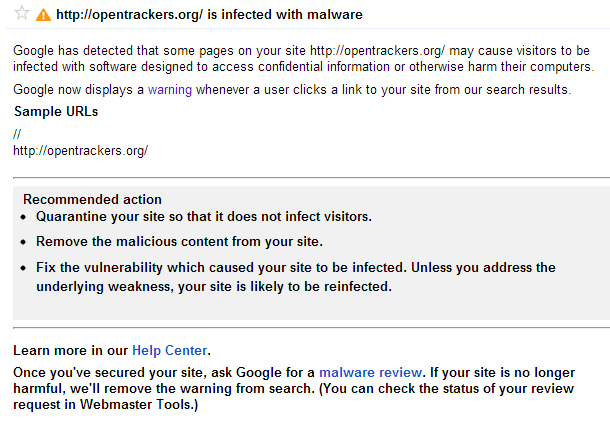Viewport: 610px width, 435px height.
Task: Click 'underlying weakness' line in recommended action
Action: coord(214,287)
